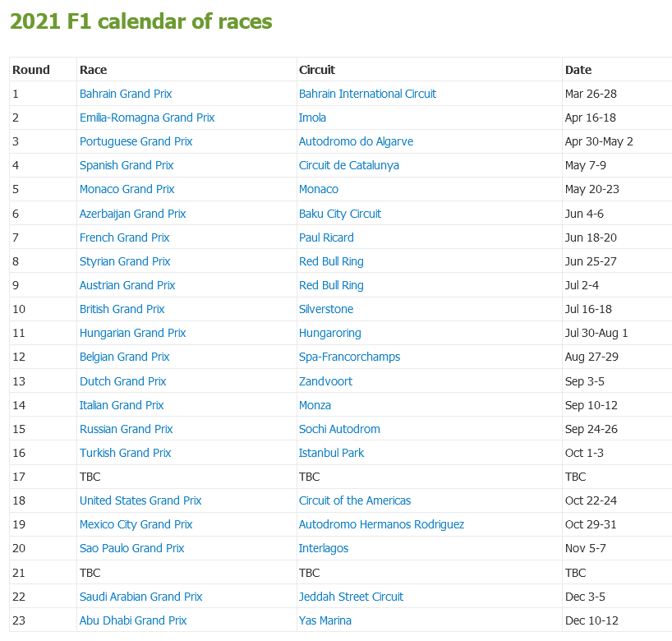The image size is (672, 641).
Task: Select the Monaco Grand Prix link
Action: tap(127, 189)
